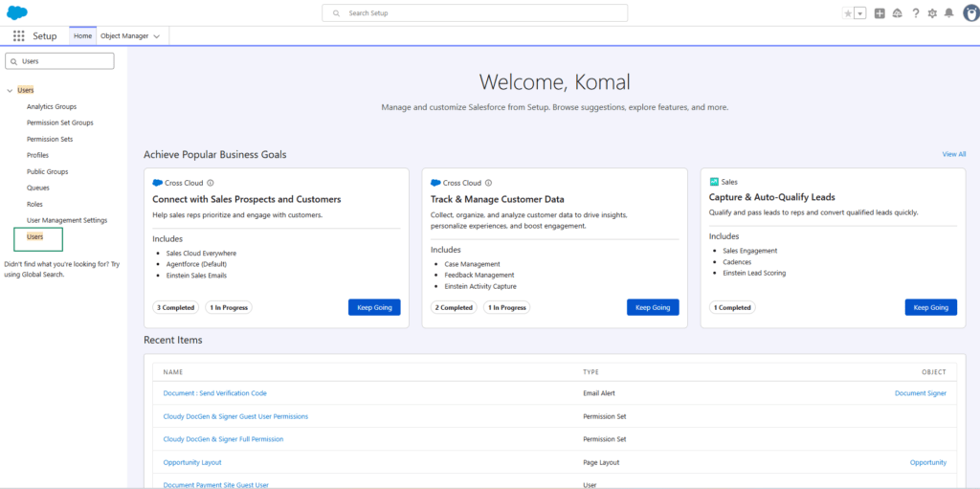Click Keep Going on Capture & Auto-Qualify Leads card
This screenshot has height=489, width=980.
tap(931, 307)
